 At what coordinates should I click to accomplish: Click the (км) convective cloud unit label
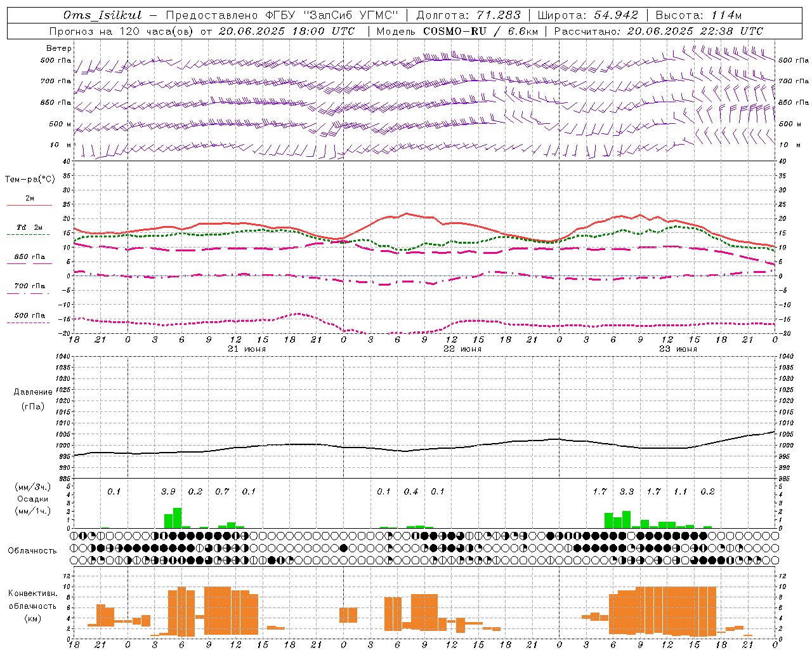[32, 618]
